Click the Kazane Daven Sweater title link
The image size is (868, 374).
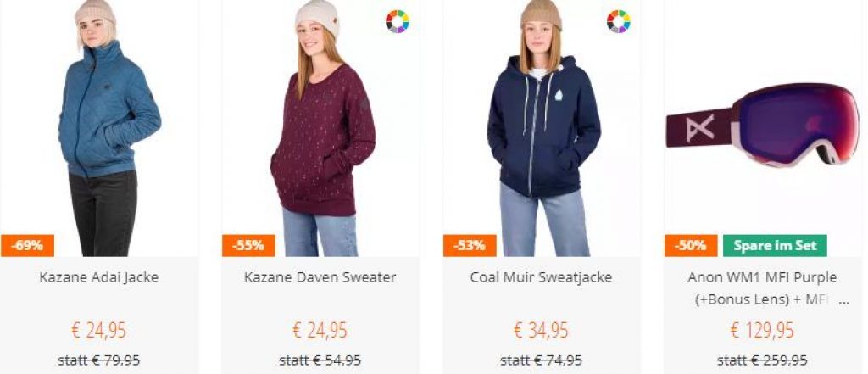pos(320,277)
